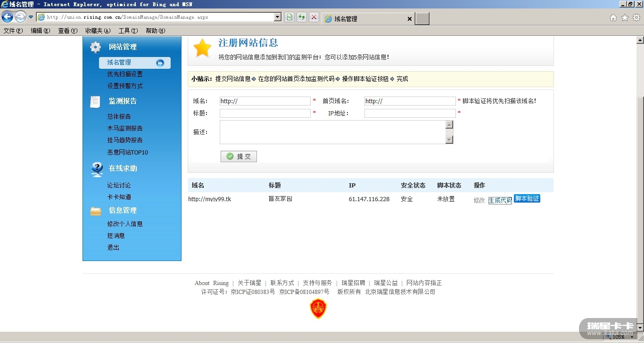The image size is (644, 343).
Task: Click the yellow star icon by 注册网站信息
Action: [202, 48]
